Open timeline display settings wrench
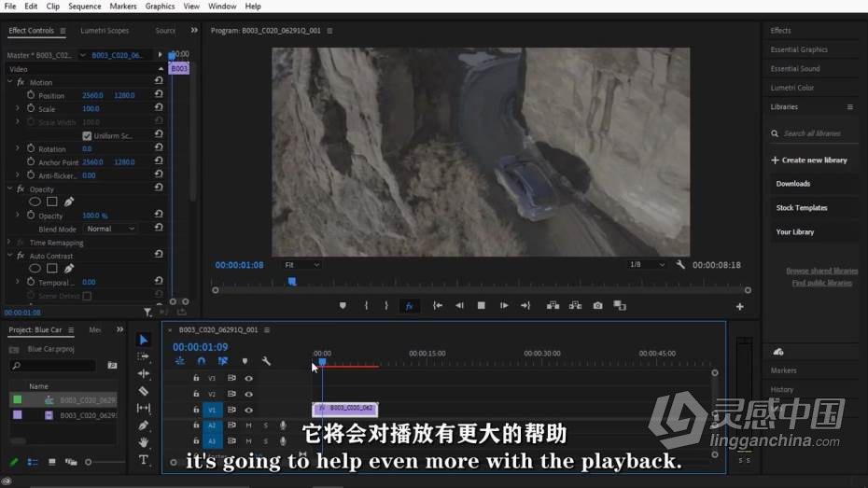868x488 pixels. [266, 361]
